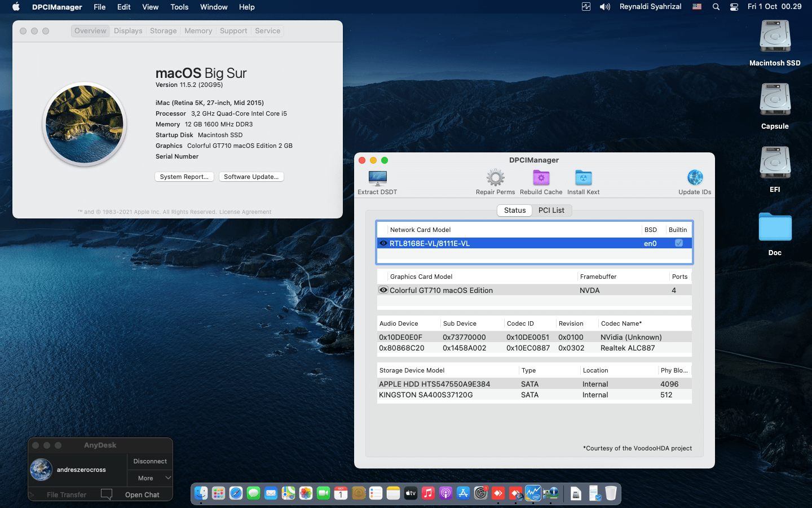The width and height of the screenshot is (812, 508).
Task: Open Calendar from the dock
Action: [x=341, y=493]
